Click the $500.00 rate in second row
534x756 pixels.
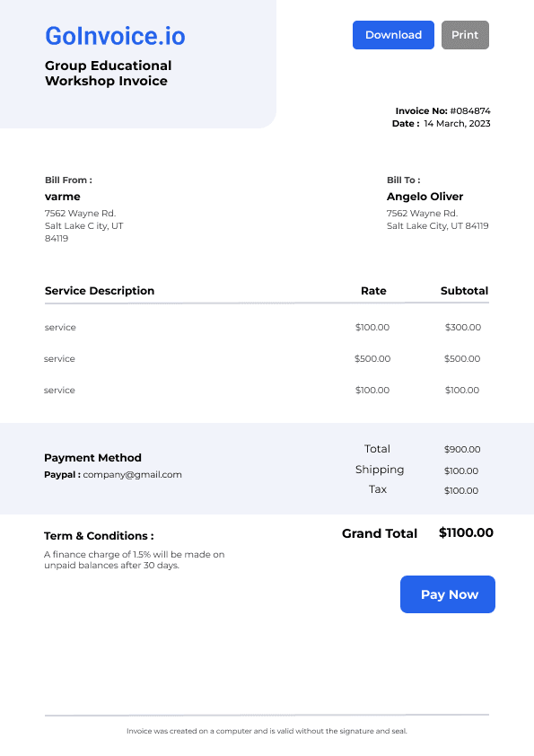pyautogui.click(x=372, y=359)
